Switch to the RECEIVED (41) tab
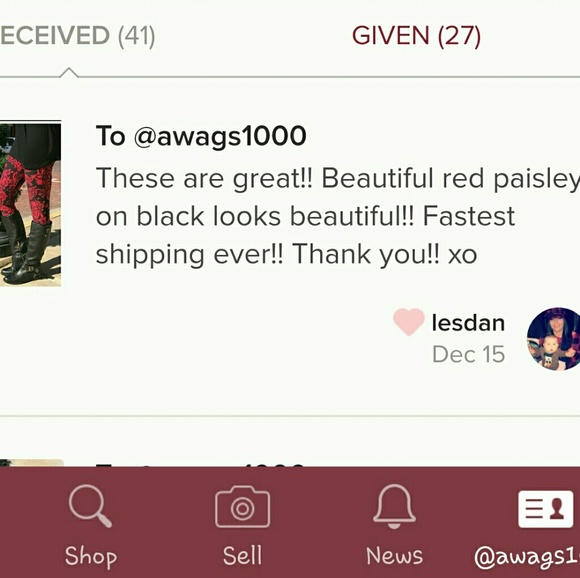Image resolution: width=580 pixels, height=578 pixels. [x=77, y=36]
